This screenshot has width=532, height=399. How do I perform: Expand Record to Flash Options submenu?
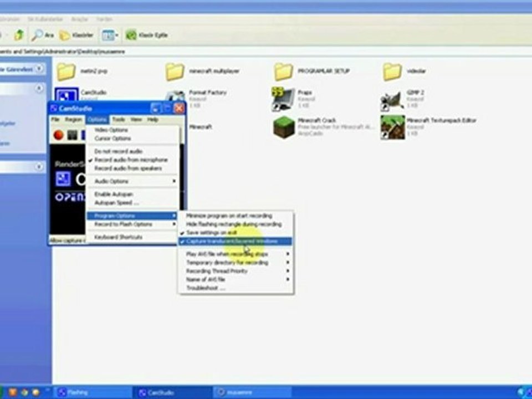(x=132, y=224)
